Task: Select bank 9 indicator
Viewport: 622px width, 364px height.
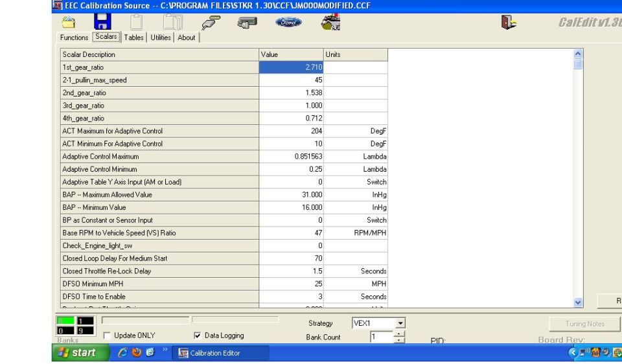Action: pos(86,331)
